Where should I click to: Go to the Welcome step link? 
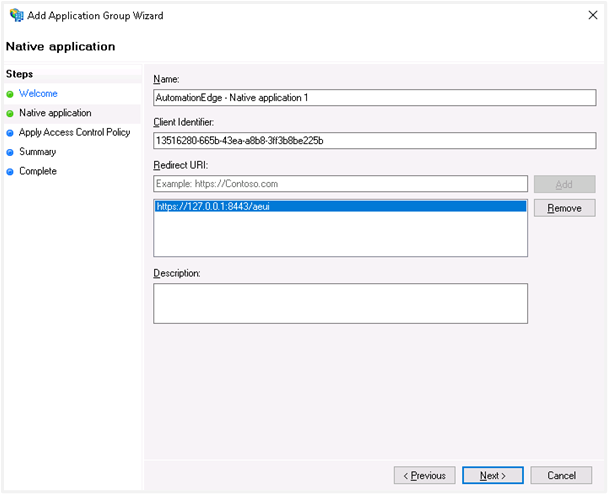tap(38, 94)
